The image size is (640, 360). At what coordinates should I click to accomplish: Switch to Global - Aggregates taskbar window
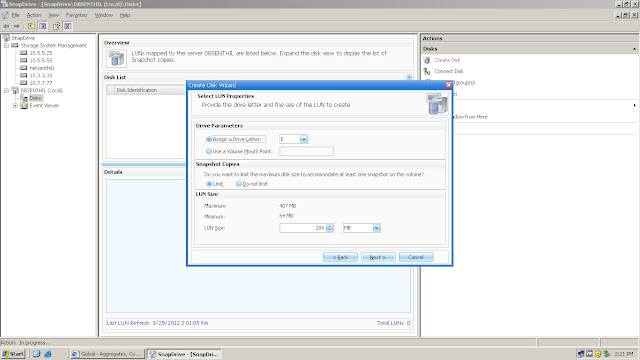point(107,354)
